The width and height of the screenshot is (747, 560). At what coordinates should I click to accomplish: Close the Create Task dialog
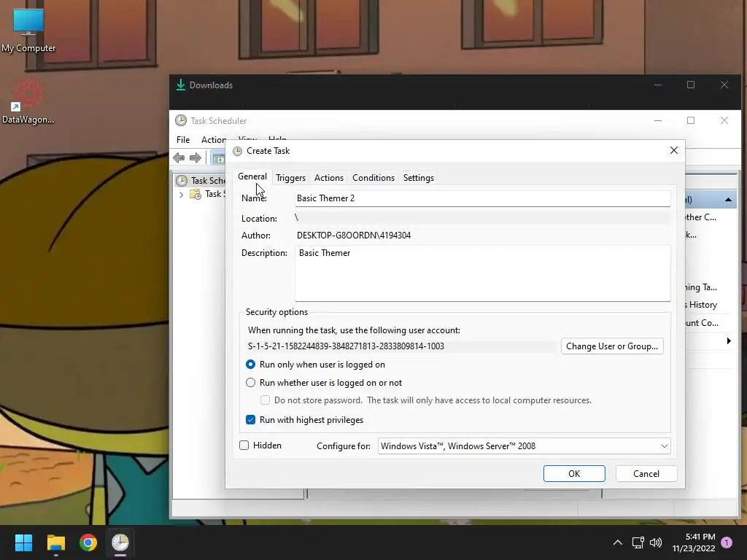673,150
